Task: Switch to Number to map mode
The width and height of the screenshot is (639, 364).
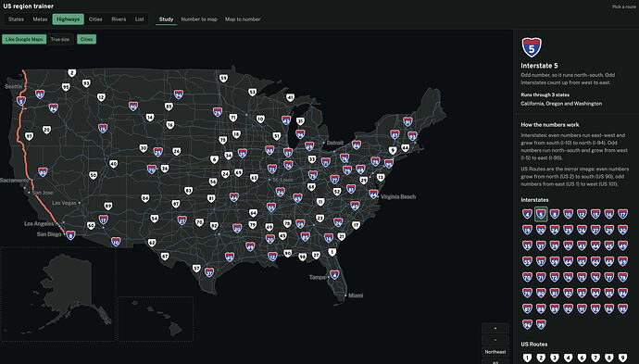Action: point(199,19)
